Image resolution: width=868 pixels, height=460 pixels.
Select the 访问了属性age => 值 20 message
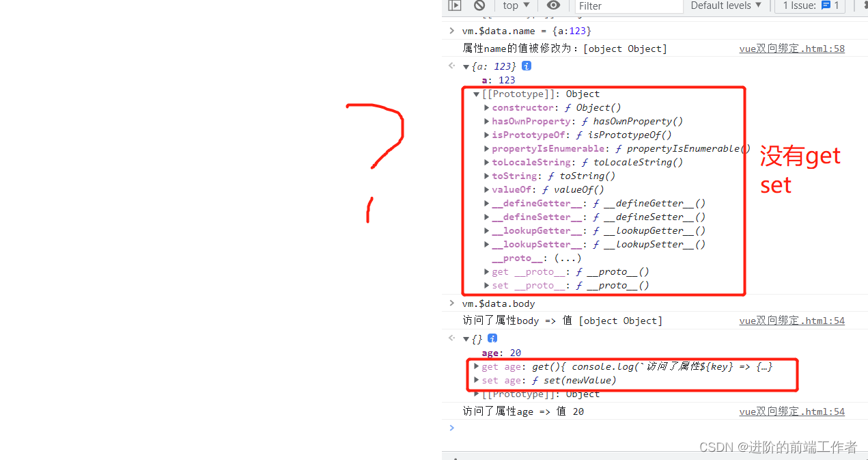coord(523,411)
